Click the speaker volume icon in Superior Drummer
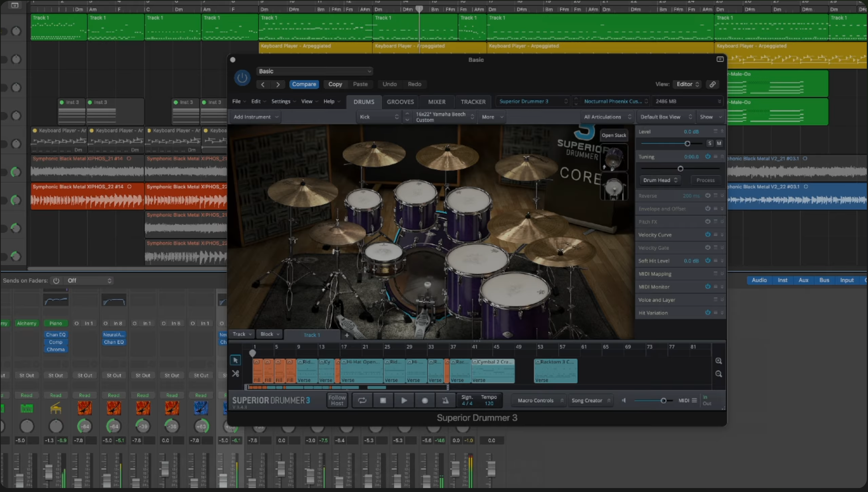The image size is (868, 492). 624,400
